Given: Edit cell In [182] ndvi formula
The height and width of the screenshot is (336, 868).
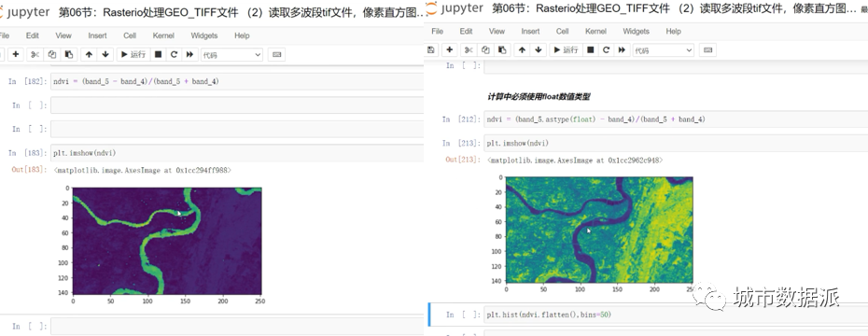Looking at the screenshot, I should pos(237,81).
